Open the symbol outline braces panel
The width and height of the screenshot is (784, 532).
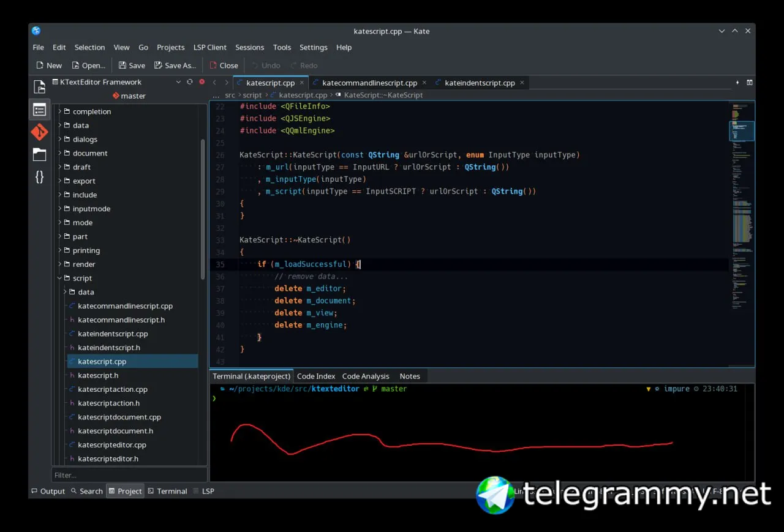pyautogui.click(x=39, y=177)
